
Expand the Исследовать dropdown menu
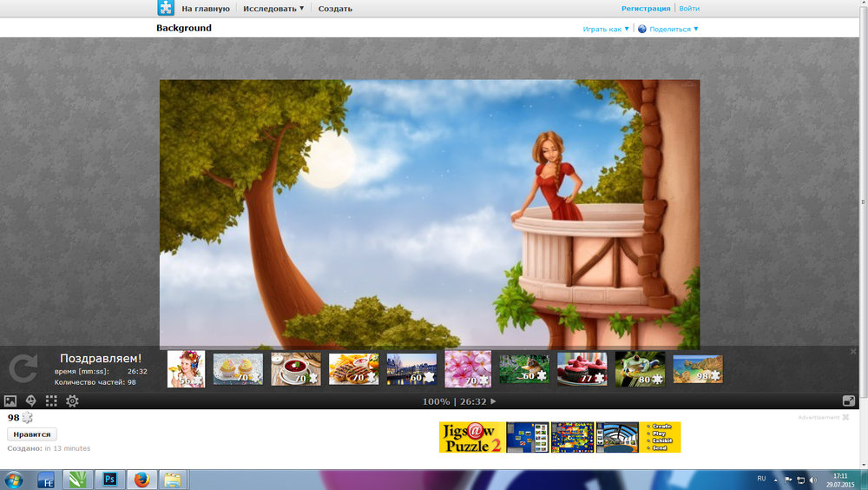(273, 9)
